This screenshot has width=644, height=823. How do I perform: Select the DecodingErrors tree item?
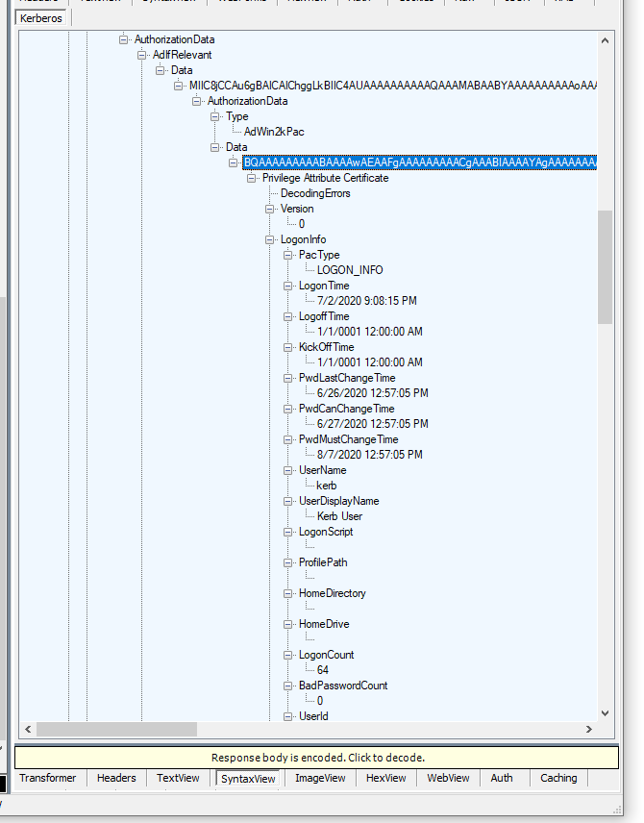[315, 193]
